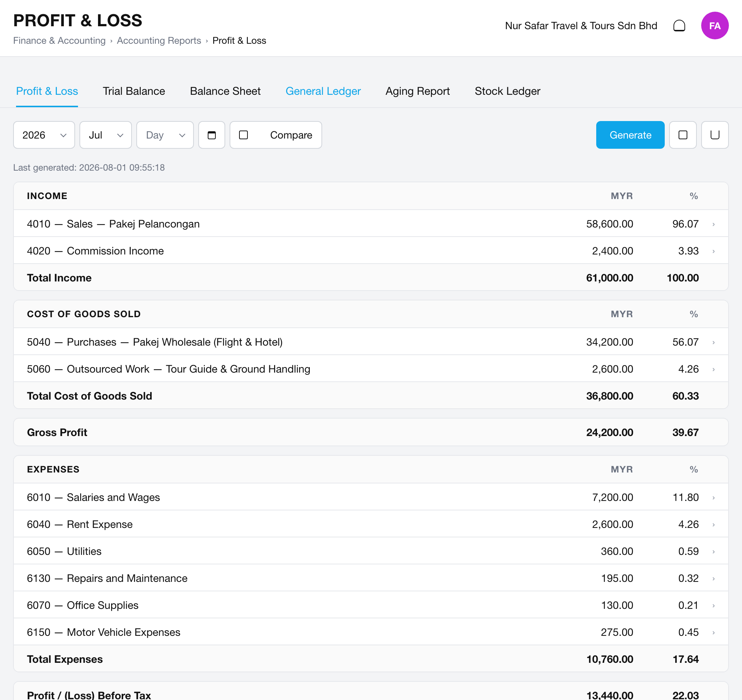The image size is (742, 700).
Task: Expand the 6150 Motor Vehicle Expenses chevron
Action: pos(713,632)
